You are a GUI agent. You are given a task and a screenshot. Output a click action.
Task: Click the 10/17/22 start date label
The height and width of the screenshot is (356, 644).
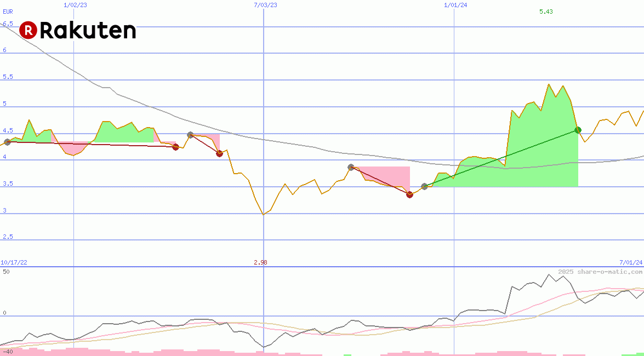(14, 262)
